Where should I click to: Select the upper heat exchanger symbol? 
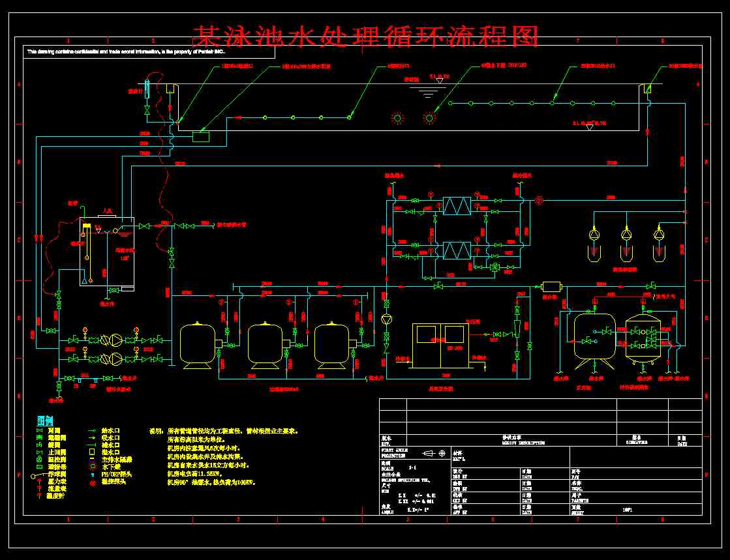457,206
